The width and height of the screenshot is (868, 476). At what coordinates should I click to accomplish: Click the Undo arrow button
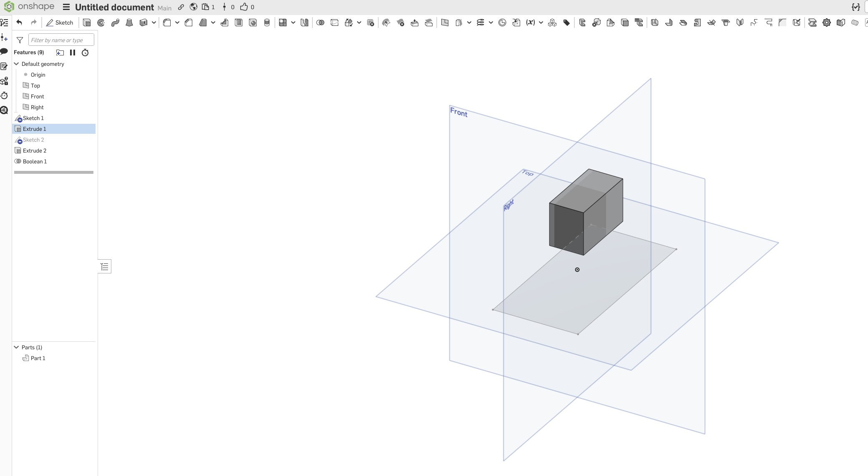[x=19, y=23]
